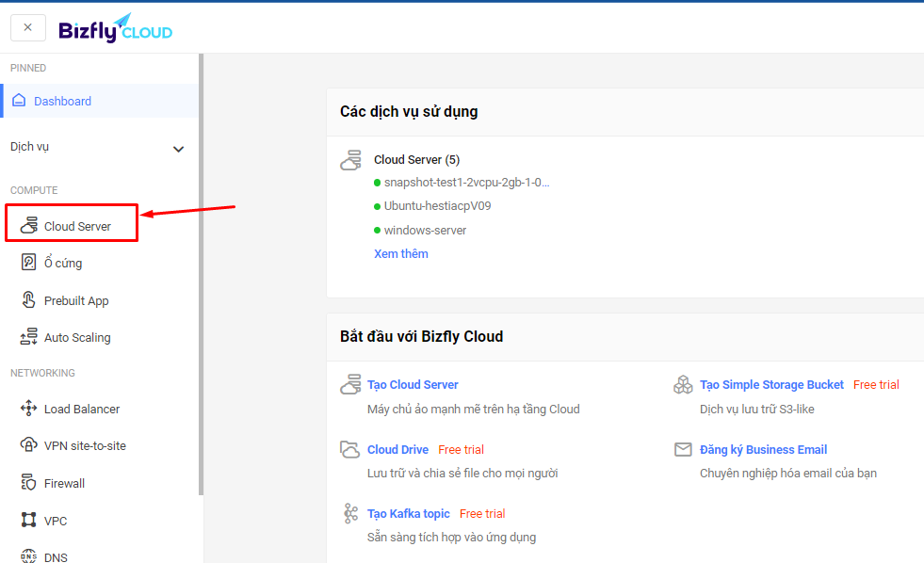
Task: Open server windows-server
Action: click(x=425, y=231)
